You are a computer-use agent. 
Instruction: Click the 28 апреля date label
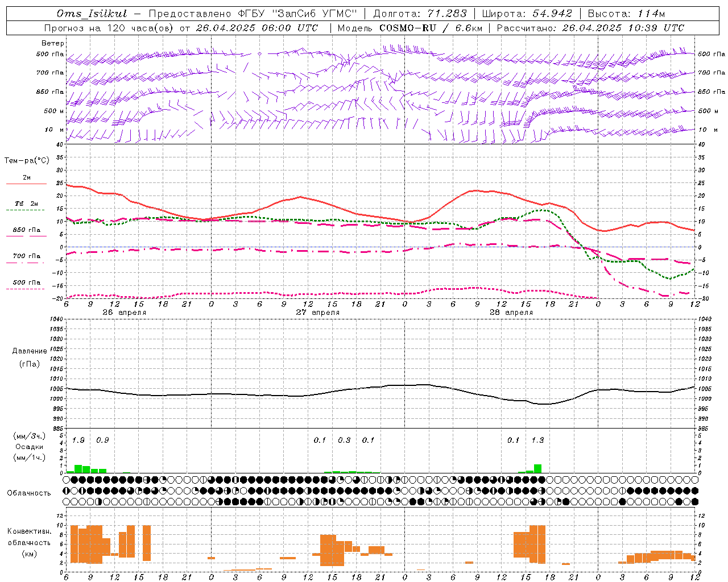coord(511,313)
